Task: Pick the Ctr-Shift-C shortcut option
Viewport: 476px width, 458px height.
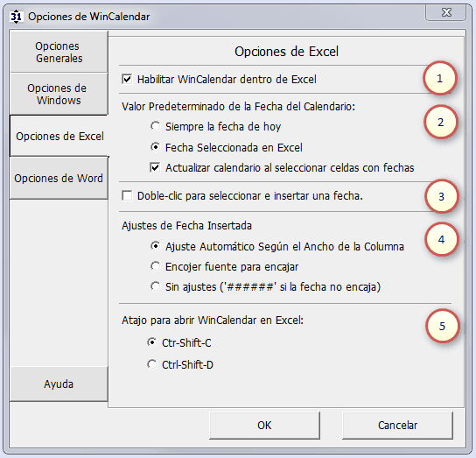Action: coord(151,342)
